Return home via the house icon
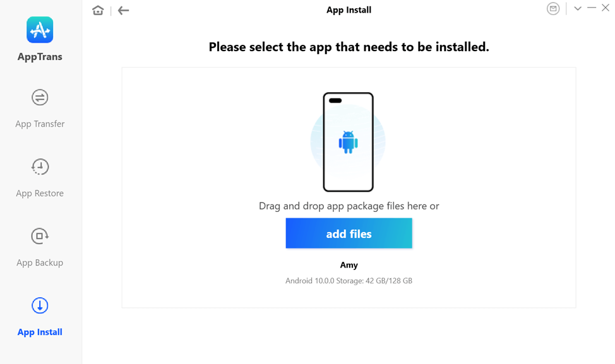The image size is (615, 364). tap(98, 10)
